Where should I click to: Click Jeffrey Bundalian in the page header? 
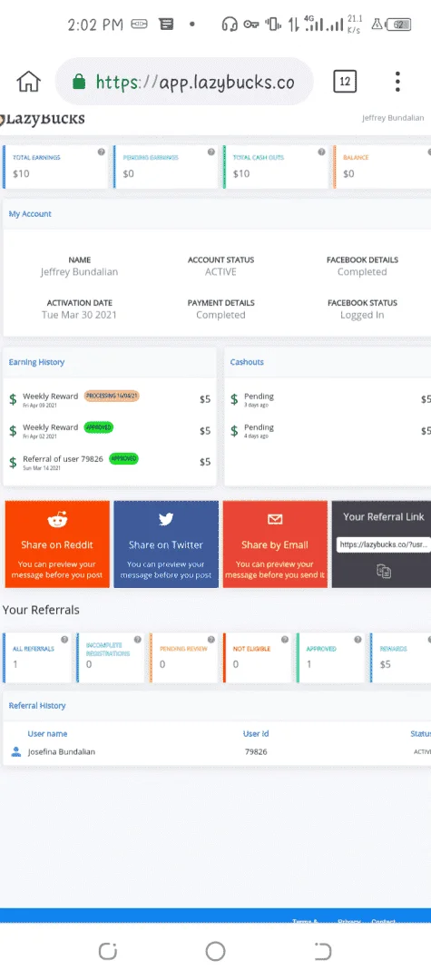393,117
